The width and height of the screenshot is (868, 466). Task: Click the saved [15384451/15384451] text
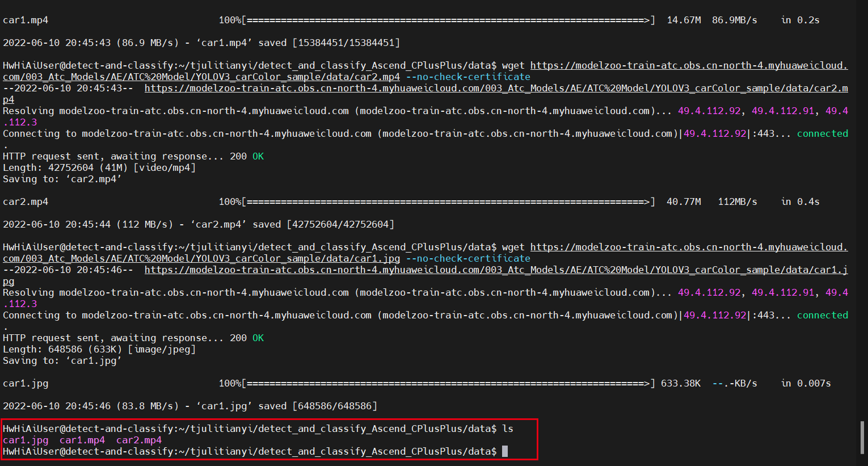click(x=329, y=43)
